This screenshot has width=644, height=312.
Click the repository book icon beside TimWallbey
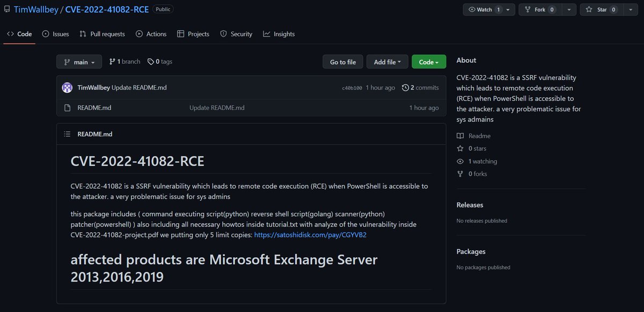(x=6, y=9)
